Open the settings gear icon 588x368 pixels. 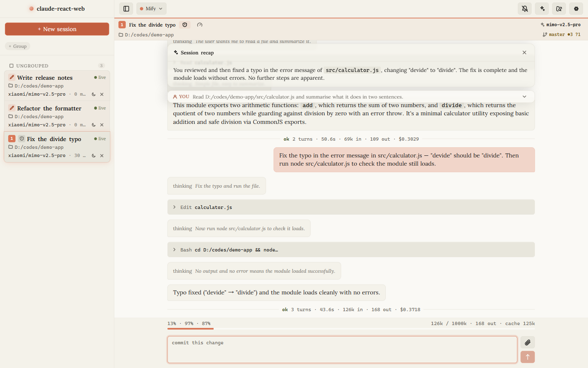[576, 9]
